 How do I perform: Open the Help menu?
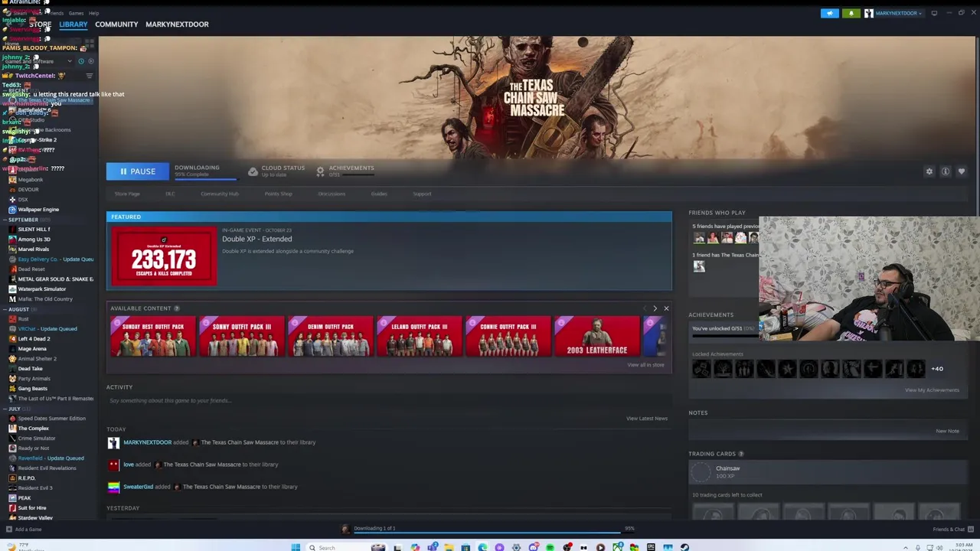pos(93,13)
